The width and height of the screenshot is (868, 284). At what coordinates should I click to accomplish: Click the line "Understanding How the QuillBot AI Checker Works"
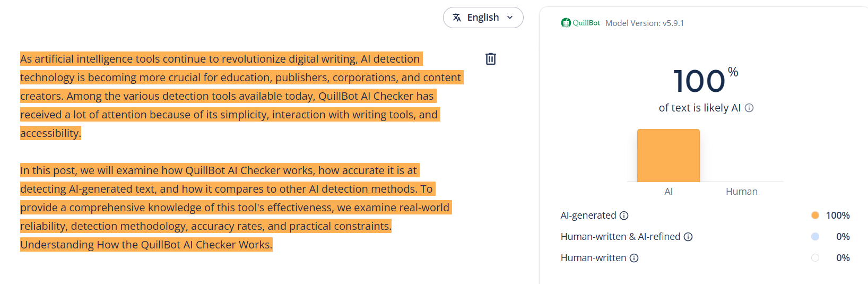tap(146, 245)
